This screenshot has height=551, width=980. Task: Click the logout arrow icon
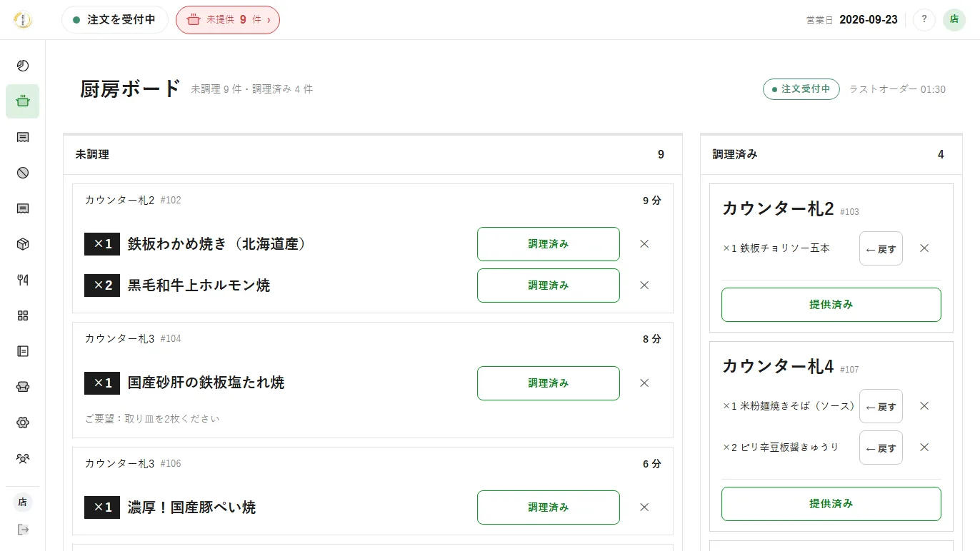(x=23, y=530)
